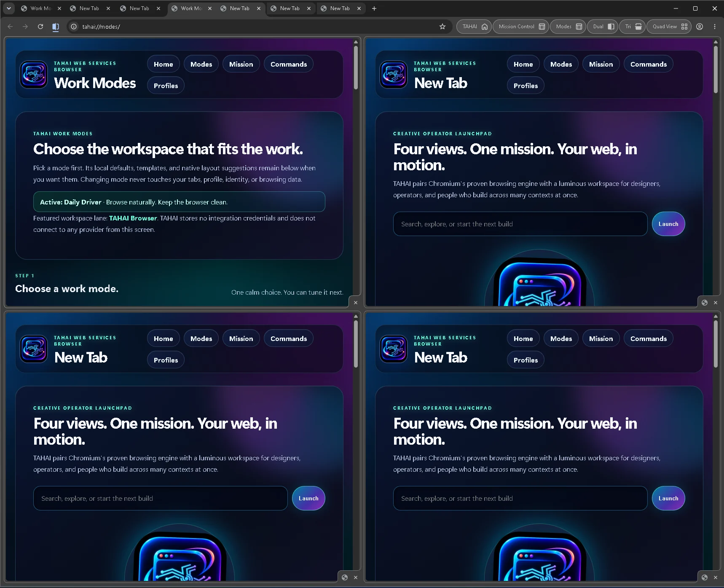The width and height of the screenshot is (724, 588).
Task: Open Commands in the Work Modes pane
Action: point(289,64)
